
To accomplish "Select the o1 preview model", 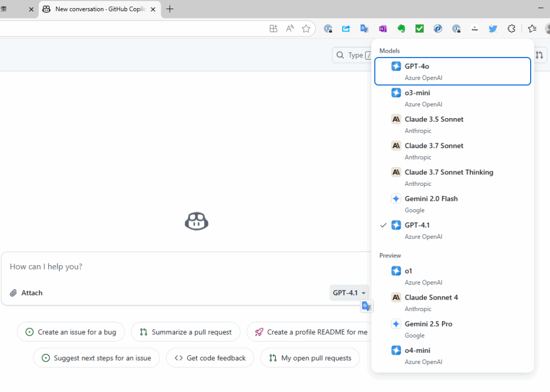I will pyautogui.click(x=452, y=277).
